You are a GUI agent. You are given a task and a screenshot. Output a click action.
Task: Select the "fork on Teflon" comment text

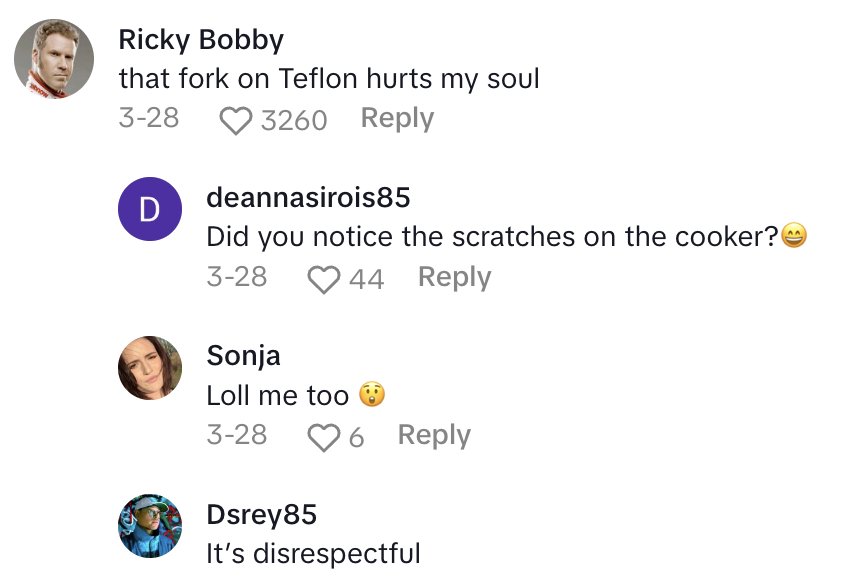point(329,79)
